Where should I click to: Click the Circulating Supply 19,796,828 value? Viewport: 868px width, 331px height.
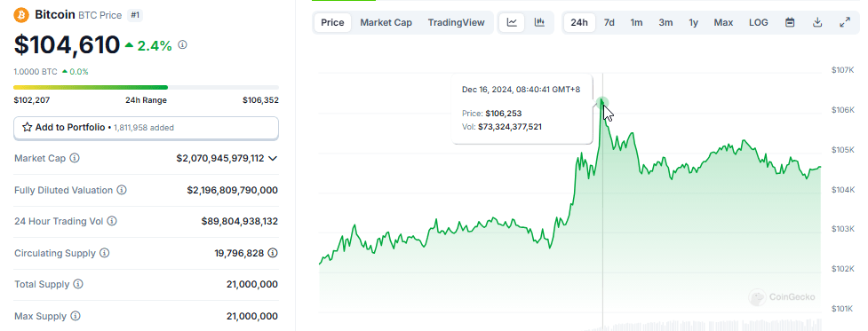(x=240, y=253)
